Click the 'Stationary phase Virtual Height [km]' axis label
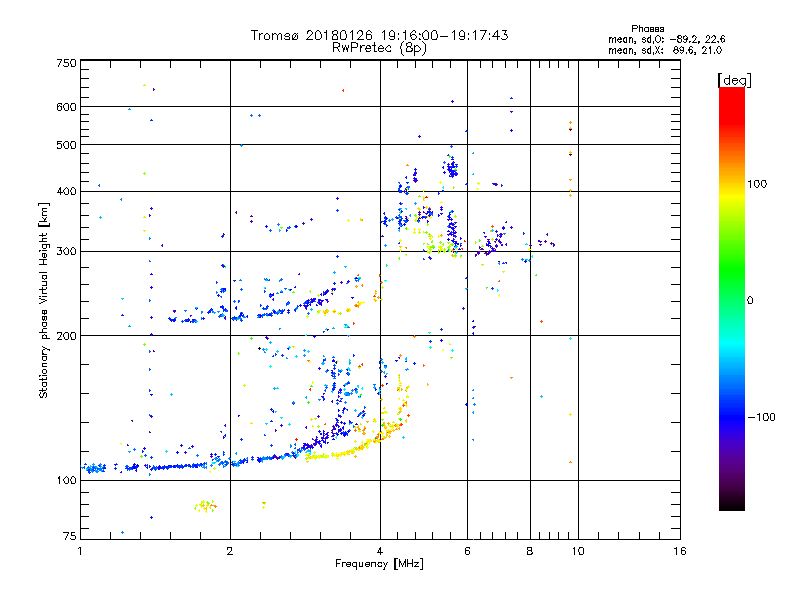The image size is (800, 600). pos(43,300)
